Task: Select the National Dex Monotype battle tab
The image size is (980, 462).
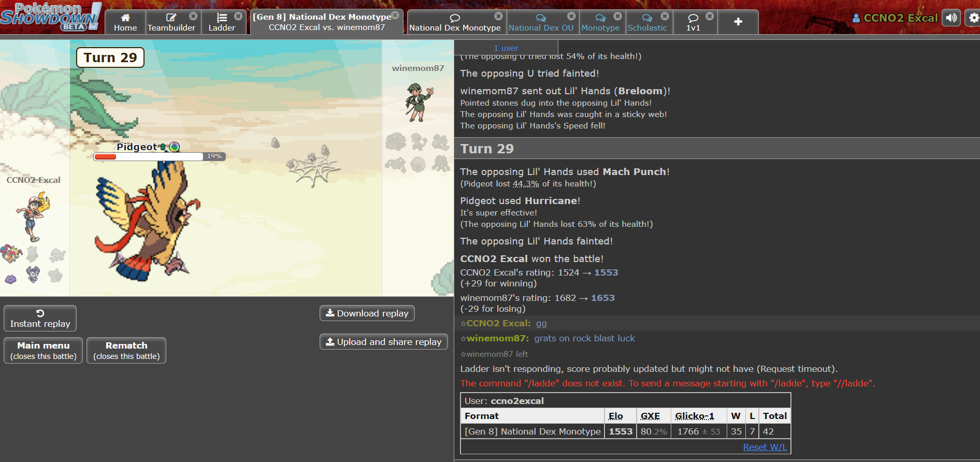Action: click(326, 22)
